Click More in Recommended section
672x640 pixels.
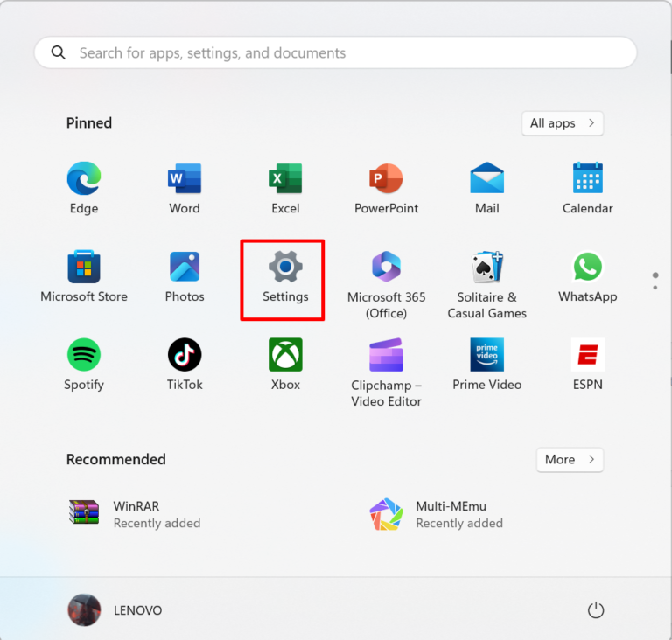click(570, 460)
